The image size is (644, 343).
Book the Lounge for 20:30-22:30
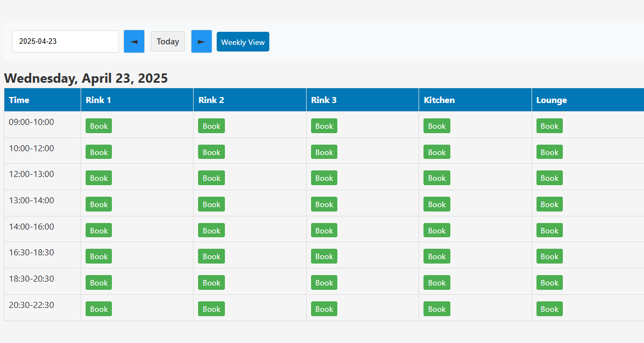[550, 308]
